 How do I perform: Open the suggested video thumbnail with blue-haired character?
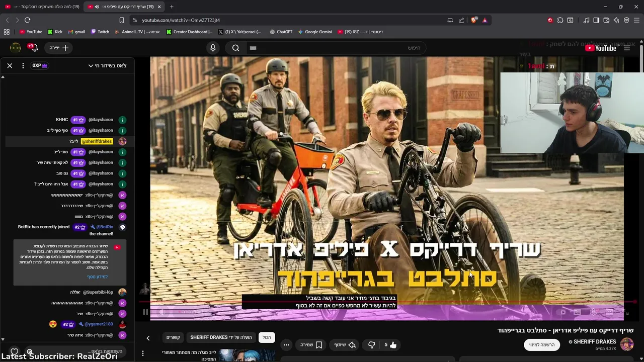[x=247, y=355]
